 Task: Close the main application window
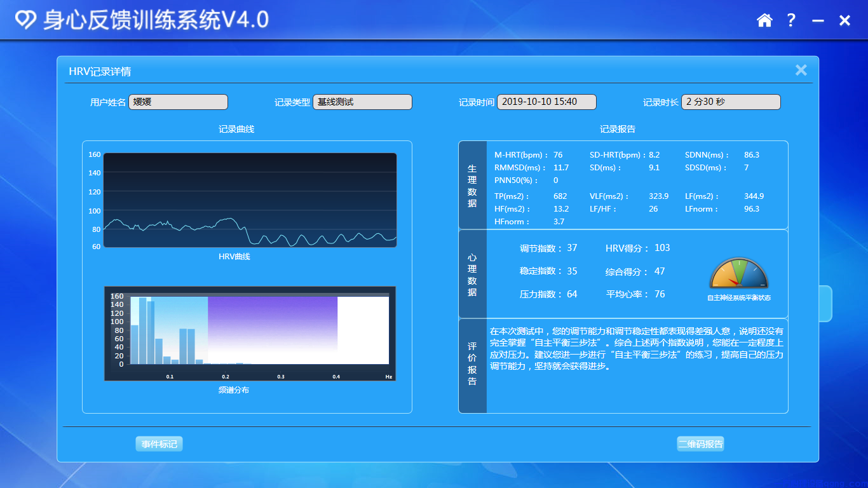click(x=844, y=21)
